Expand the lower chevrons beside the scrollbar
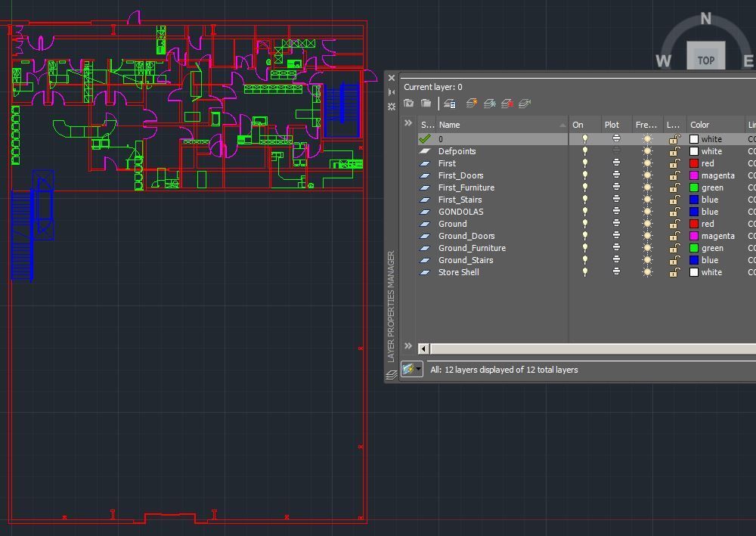Viewport: 756px width, 536px height. [408, 346]
